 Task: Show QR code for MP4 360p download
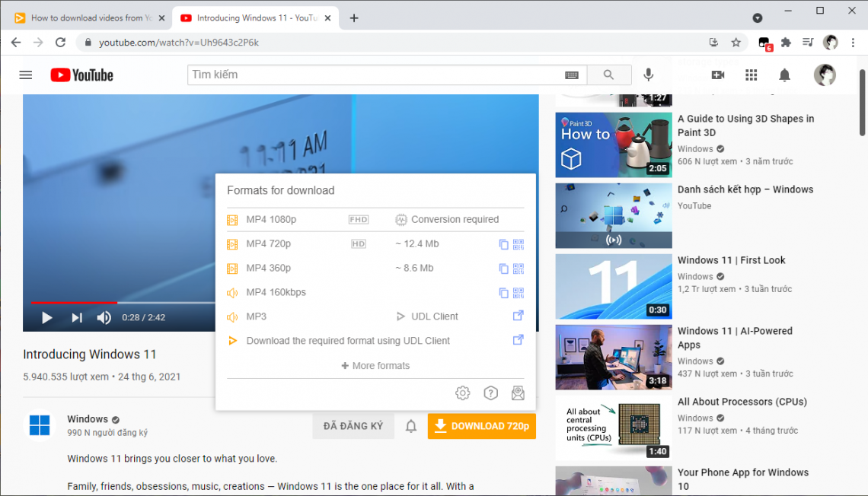pos(519,268)
